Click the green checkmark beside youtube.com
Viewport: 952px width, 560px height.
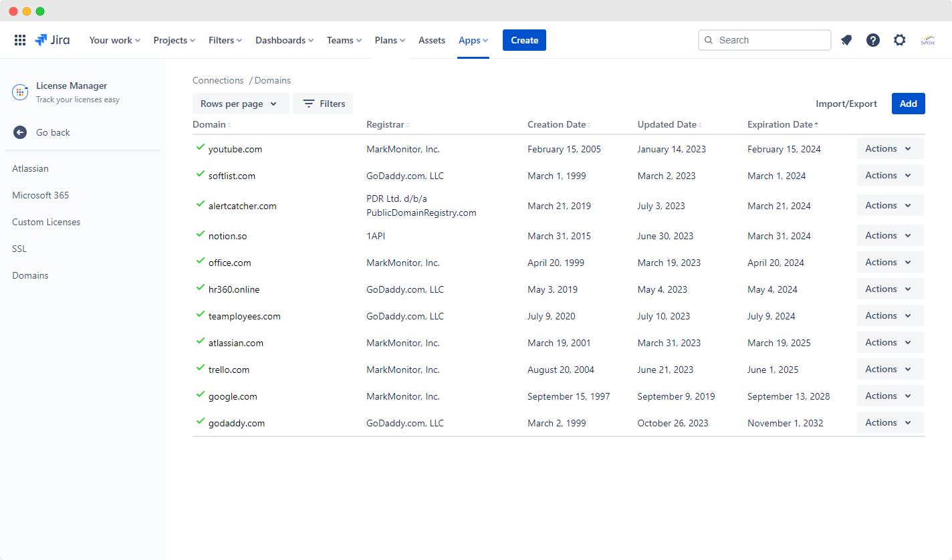point(200,148)
